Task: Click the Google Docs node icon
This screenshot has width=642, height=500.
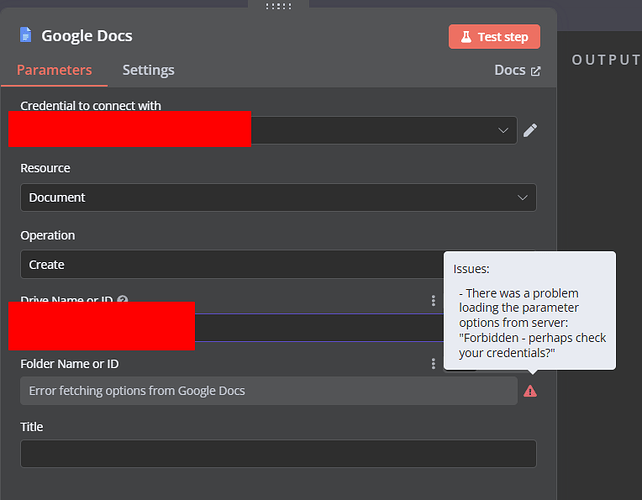Action: point(25,35)
